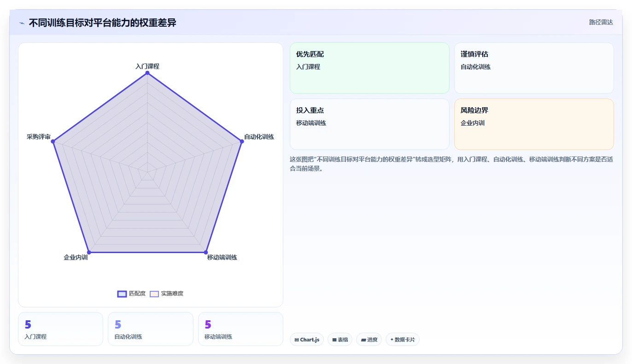Click the 入门课程 radar data point

(147, 73)
